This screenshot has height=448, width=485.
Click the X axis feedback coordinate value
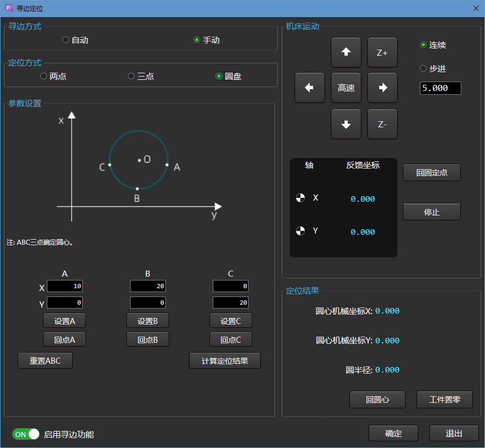363,199
